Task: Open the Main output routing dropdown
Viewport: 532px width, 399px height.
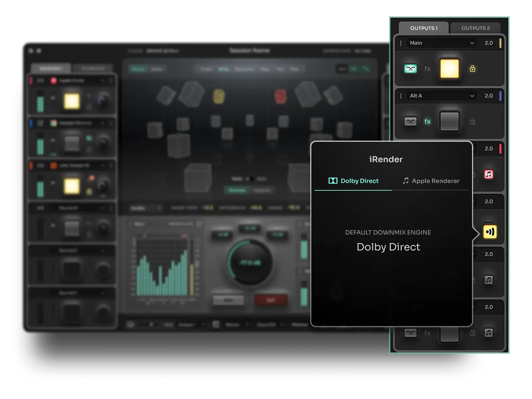Action: pos(441,43)
